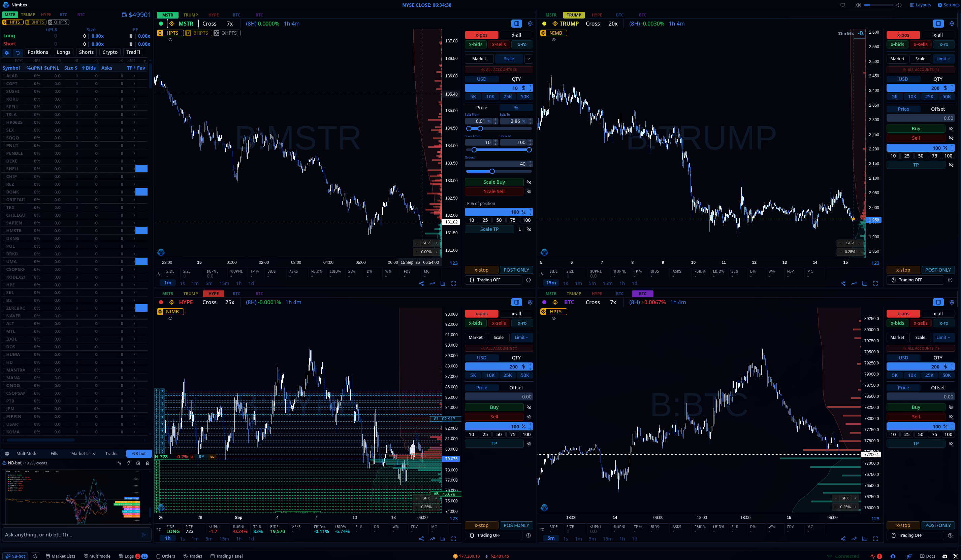The width and height of the screenshot is (961, 560).
Task: Click Sell button in TRUMP panel
Action: (916, 138)
